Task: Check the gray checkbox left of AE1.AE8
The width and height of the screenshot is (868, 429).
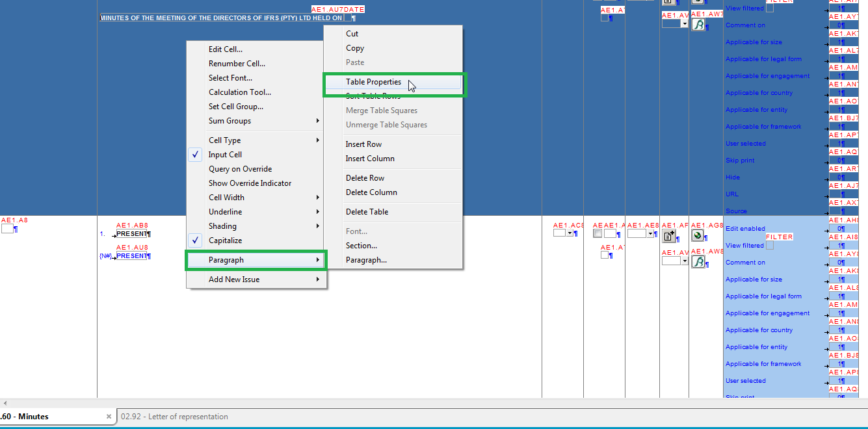Action: point(598,233)
